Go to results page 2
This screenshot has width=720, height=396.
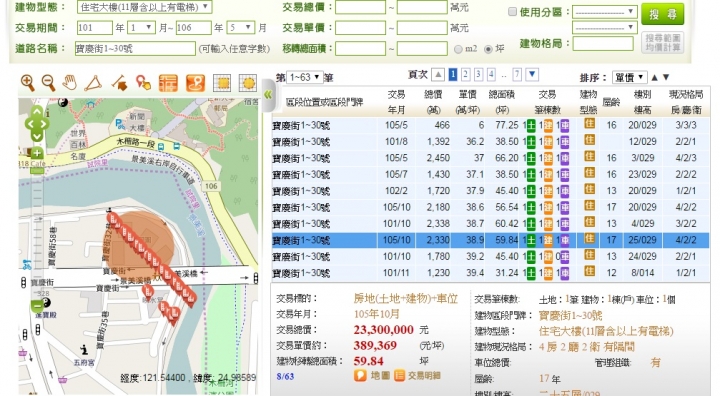coord(466,74)
